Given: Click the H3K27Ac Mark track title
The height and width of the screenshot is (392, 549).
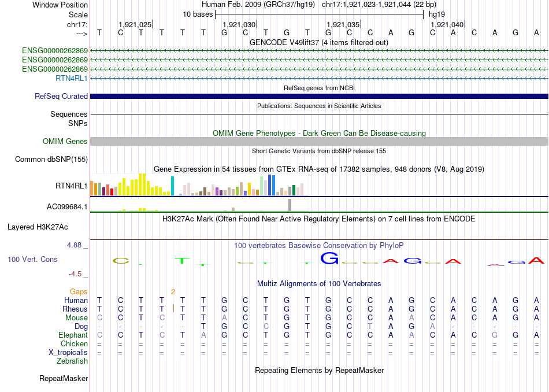Looking at the screenshot, I should [319, 219].
